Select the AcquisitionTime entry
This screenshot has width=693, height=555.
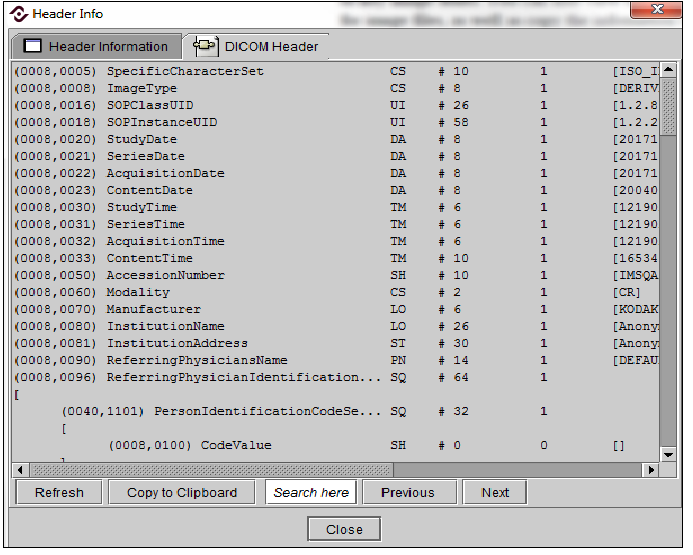click(336, 241)
